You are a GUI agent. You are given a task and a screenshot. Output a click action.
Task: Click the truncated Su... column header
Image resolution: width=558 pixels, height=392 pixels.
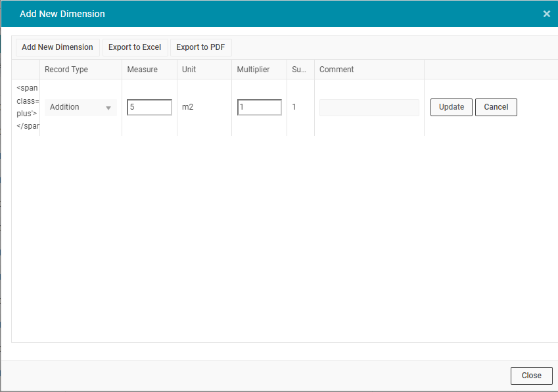pos(299,70)
